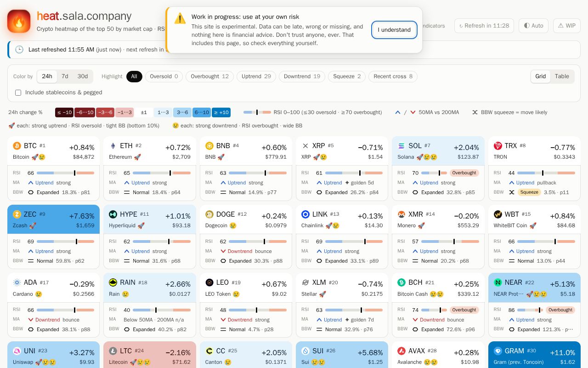Click the Bitcoin coin icon
This screenshot has height=368, width=588.
coord(17,146)
